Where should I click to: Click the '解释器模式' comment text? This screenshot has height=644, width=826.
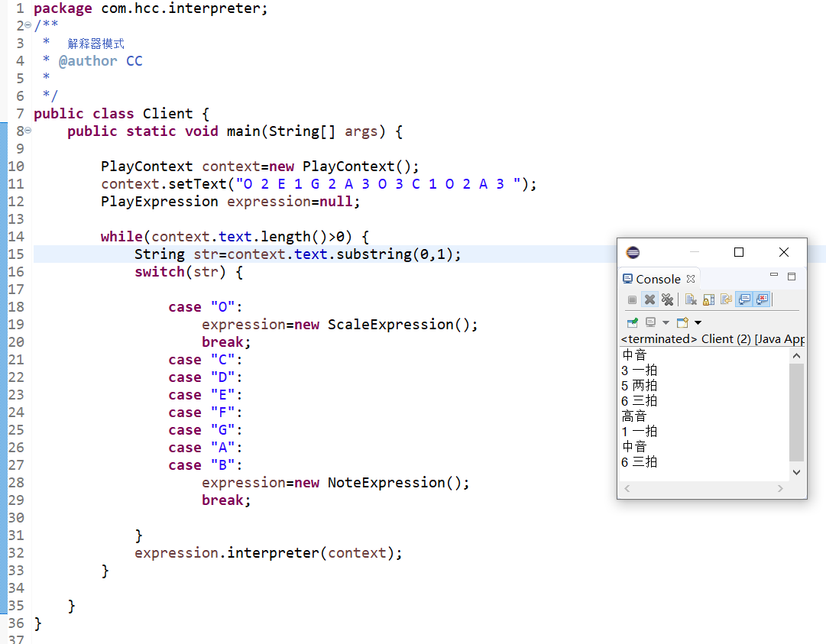(96, 44)
